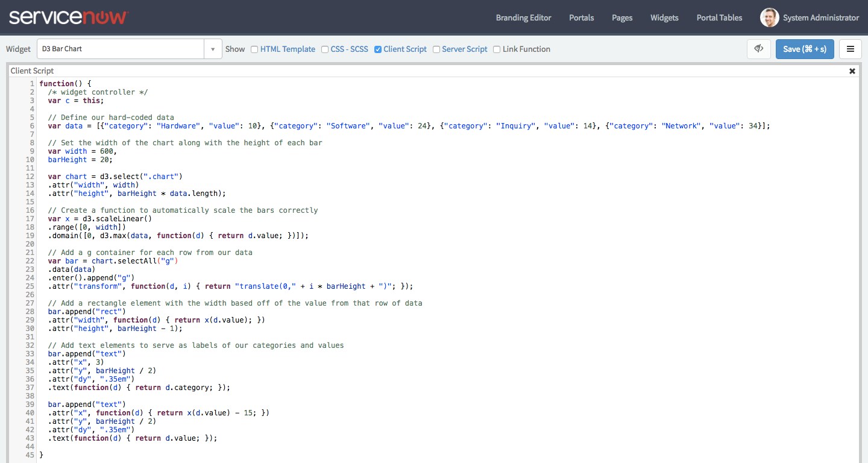This screenshot has height=463, width=868.
Task: Save the widget with the Save button
Action: tap(805, 49)
